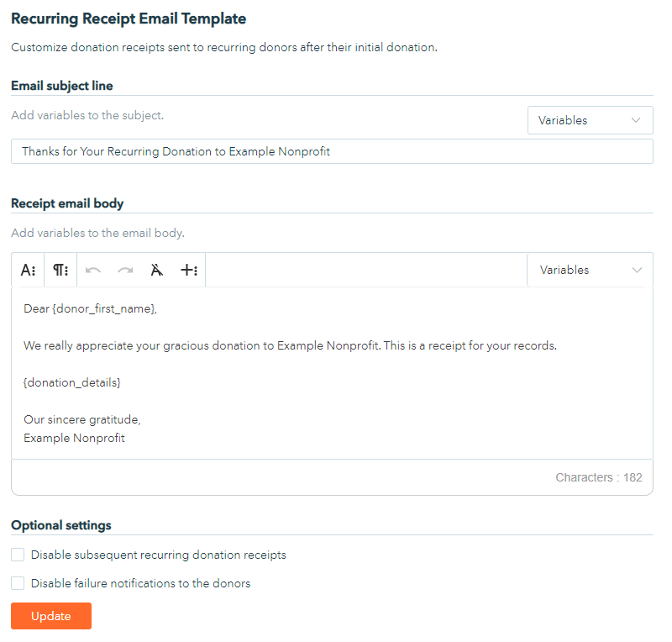Enable Disable subsequent recurring donation receipts checkbox

18,555
